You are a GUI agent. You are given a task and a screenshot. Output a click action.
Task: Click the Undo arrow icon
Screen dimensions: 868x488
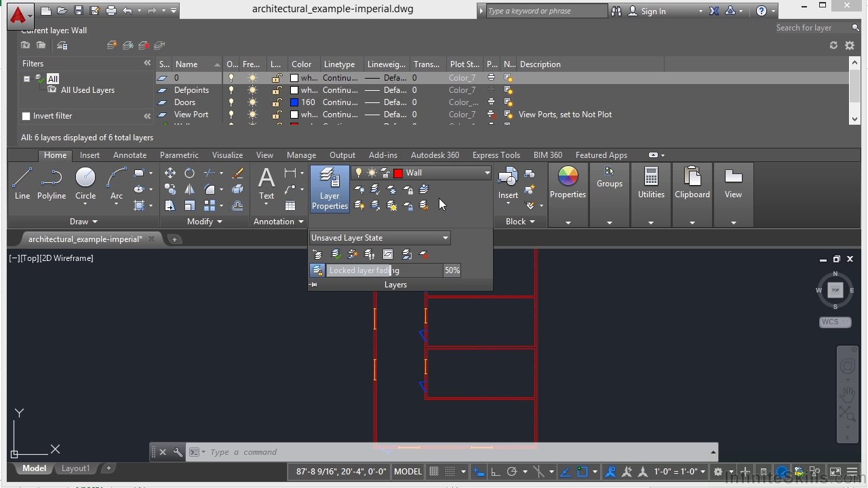point(127,11)
